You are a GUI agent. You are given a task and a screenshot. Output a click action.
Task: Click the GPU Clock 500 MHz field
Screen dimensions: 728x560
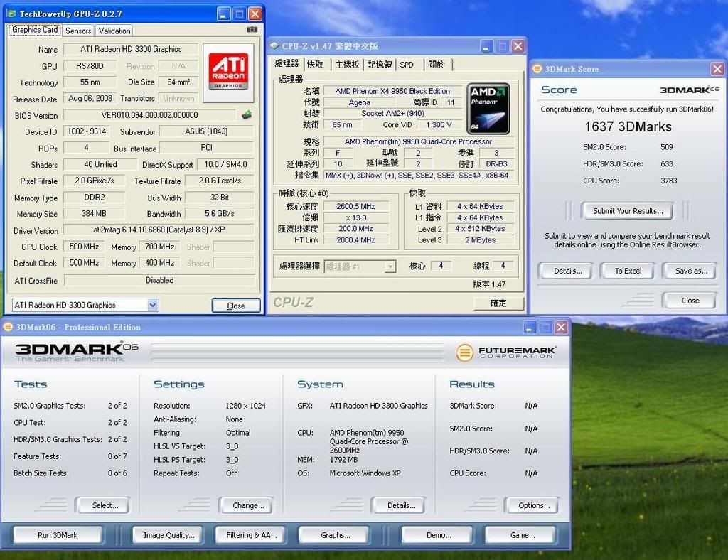point(84,247)
